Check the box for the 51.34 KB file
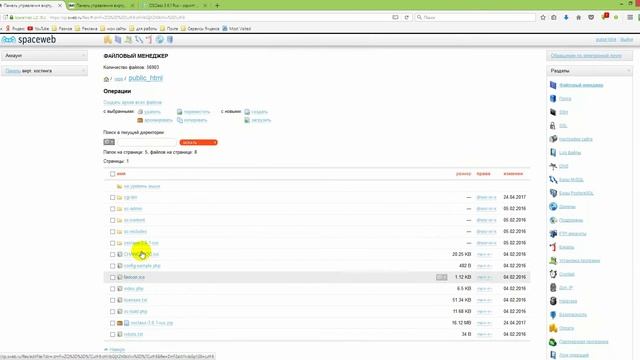 tap(112, 300)
